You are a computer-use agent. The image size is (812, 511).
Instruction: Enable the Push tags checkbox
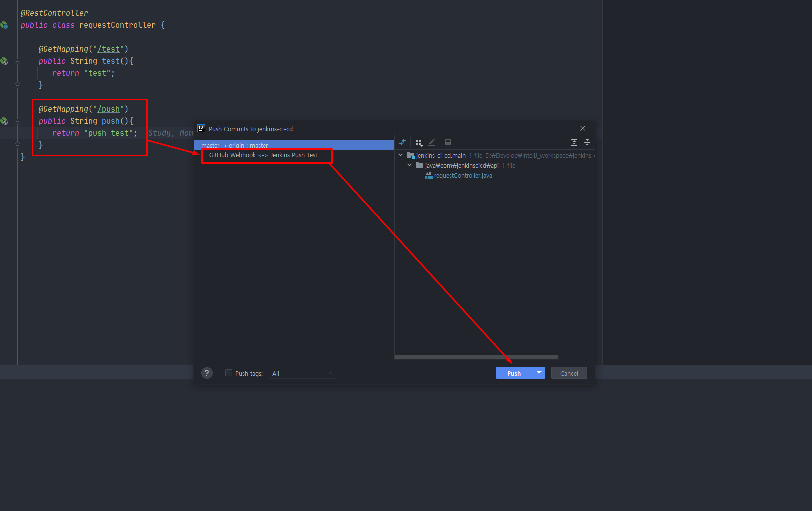click(x=229, y=373)
